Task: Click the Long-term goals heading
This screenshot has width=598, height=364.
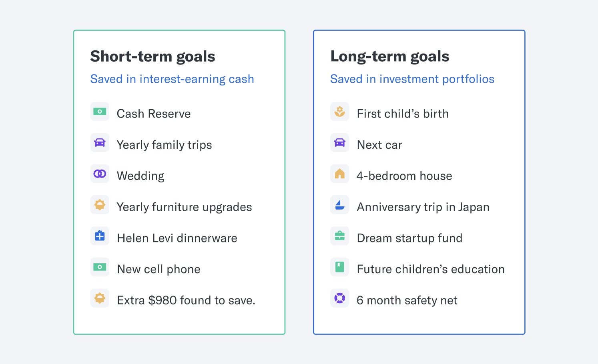Action: coord(390,56)
